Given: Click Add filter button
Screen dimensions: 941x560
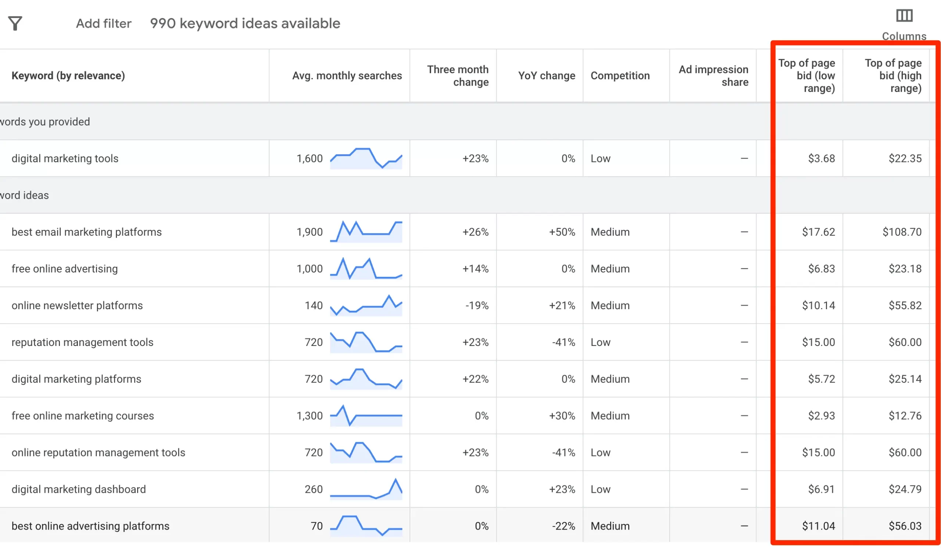Looking at the screenshot, I should coord(103,24).
